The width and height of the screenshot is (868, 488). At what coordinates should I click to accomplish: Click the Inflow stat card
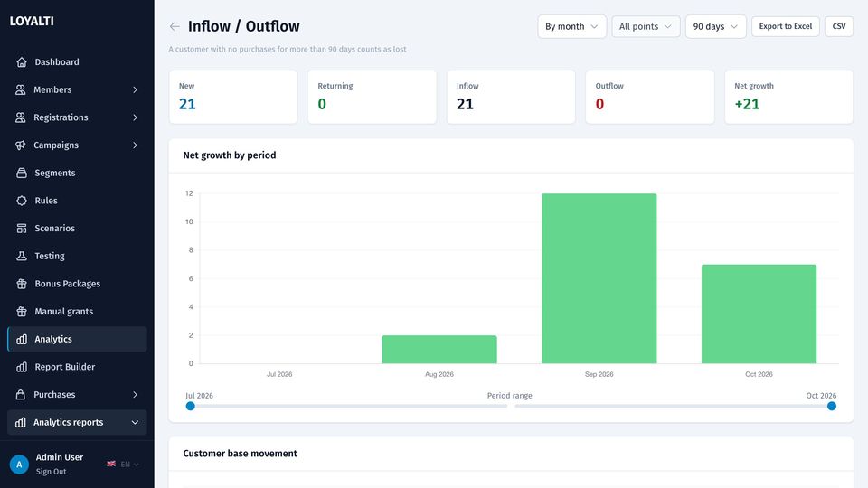(511, 97)
